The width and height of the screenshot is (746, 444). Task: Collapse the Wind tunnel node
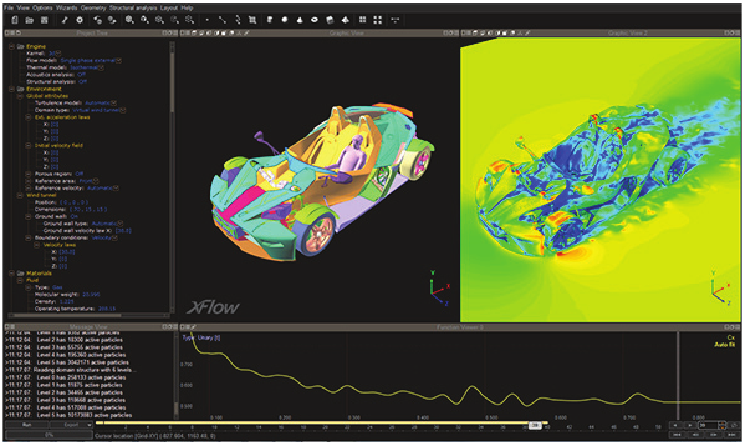pos(20,195)
